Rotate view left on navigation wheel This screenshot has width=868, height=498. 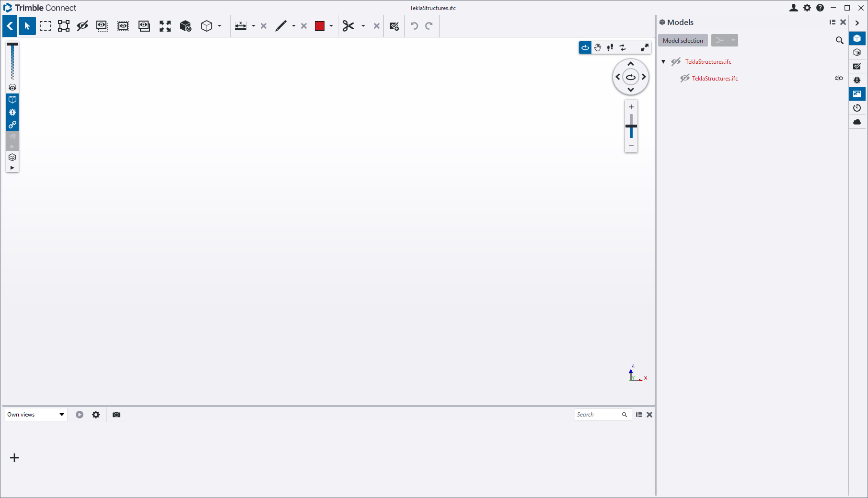(x=618, y=77)
